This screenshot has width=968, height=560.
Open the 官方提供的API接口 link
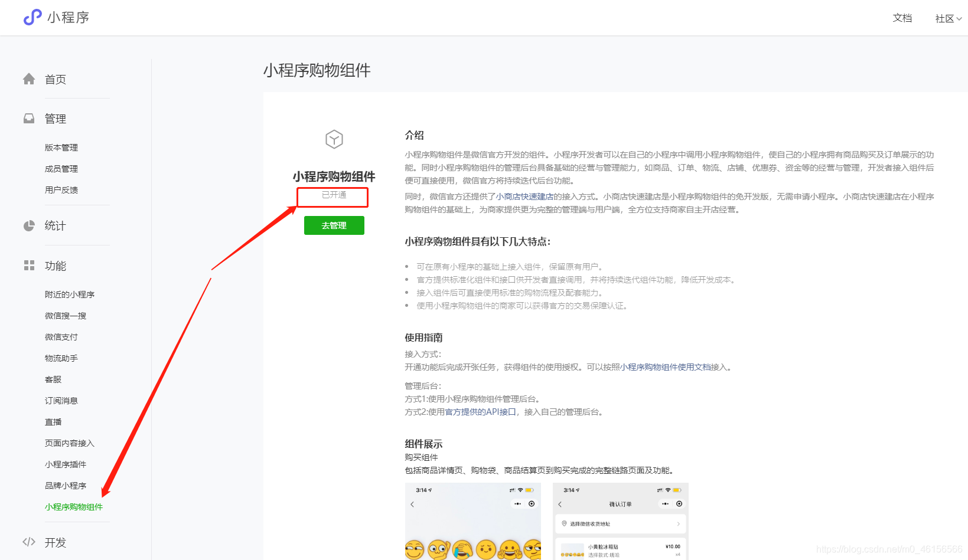coord(480,412)
